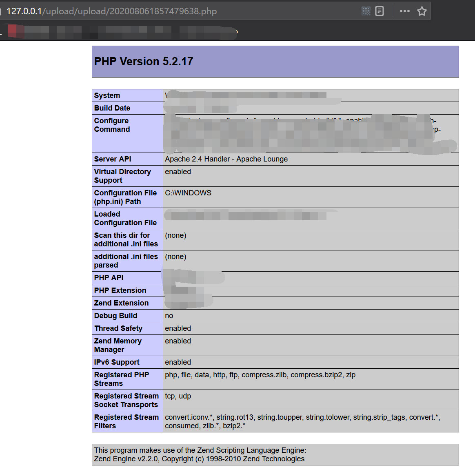Click the Apache 2.4 Handler value
This screenshot has width=475, height=476.
[226, 159]
